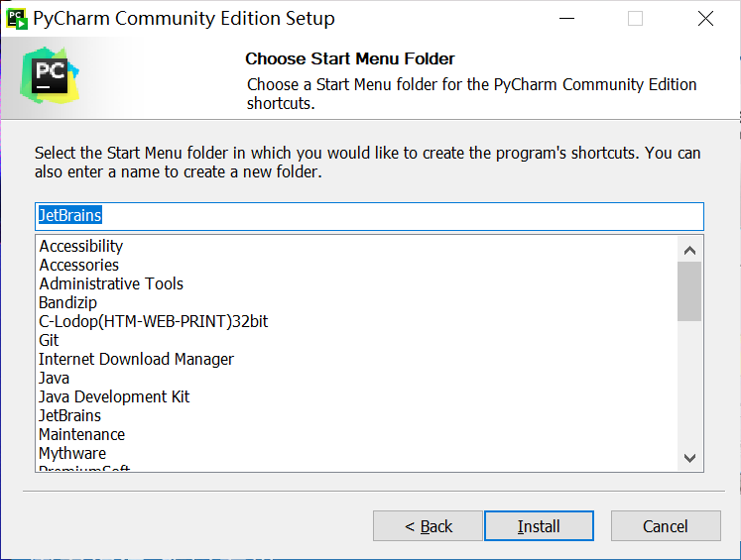Click the folder list scrollbar thumb
Viewport: 741px width, 560px height.
click(689, 291)
